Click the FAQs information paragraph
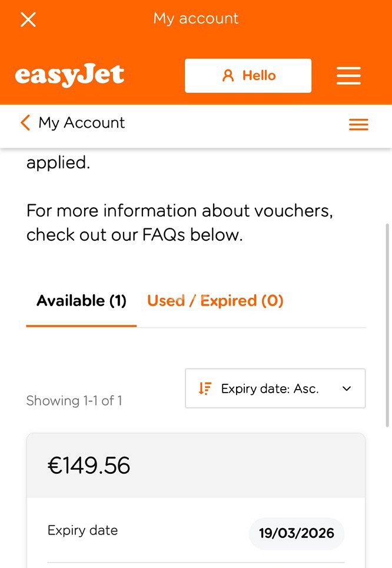Viewport: 392px width, 568px height. tap(180, 222)
